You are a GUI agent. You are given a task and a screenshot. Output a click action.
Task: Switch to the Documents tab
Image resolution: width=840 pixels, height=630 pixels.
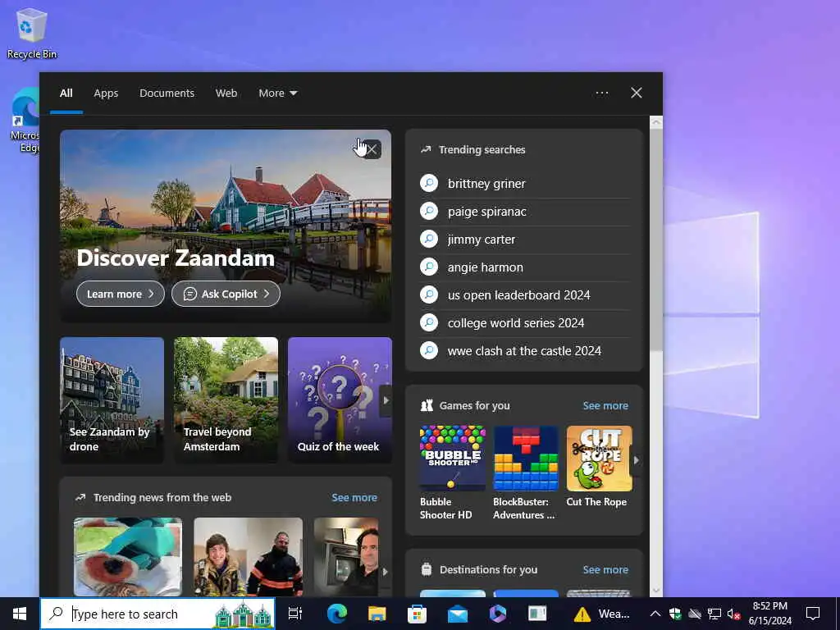tap(167, 94)
